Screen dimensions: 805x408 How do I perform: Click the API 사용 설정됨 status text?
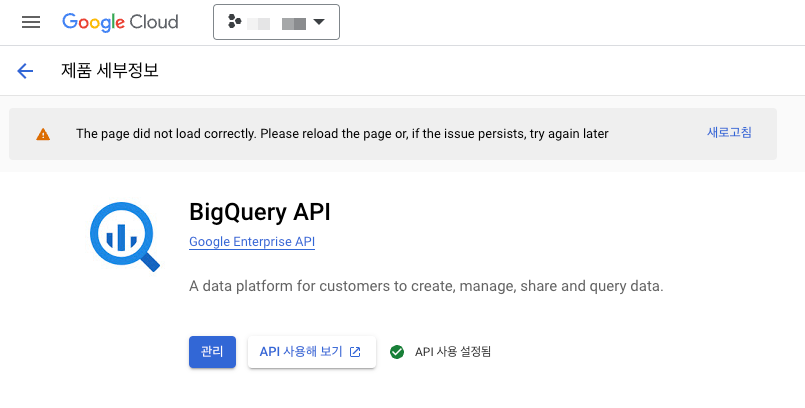click(x=453, y=352)
